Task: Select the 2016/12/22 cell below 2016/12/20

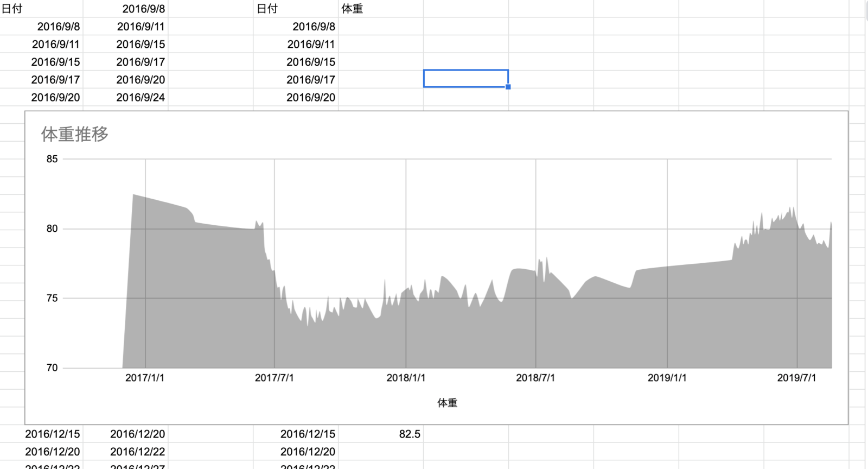Action: coord(125,452)
